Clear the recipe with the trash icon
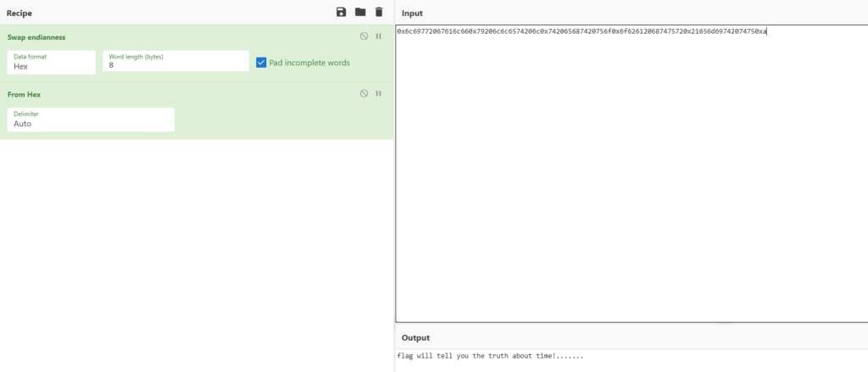Image resolution: width=868 pixels, height=372 pixels. (x=379, y=12)
